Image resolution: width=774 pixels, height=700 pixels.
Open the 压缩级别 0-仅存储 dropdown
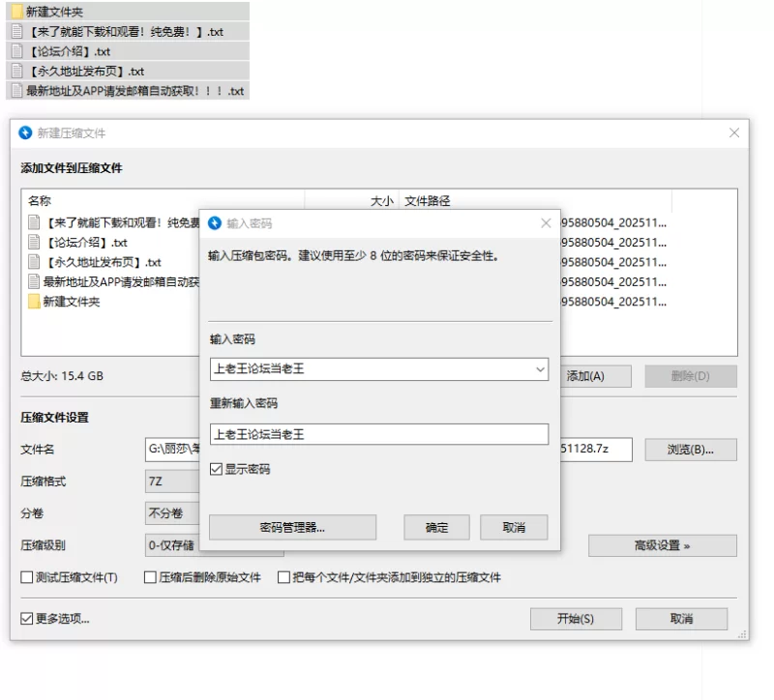tap(172, 545)
